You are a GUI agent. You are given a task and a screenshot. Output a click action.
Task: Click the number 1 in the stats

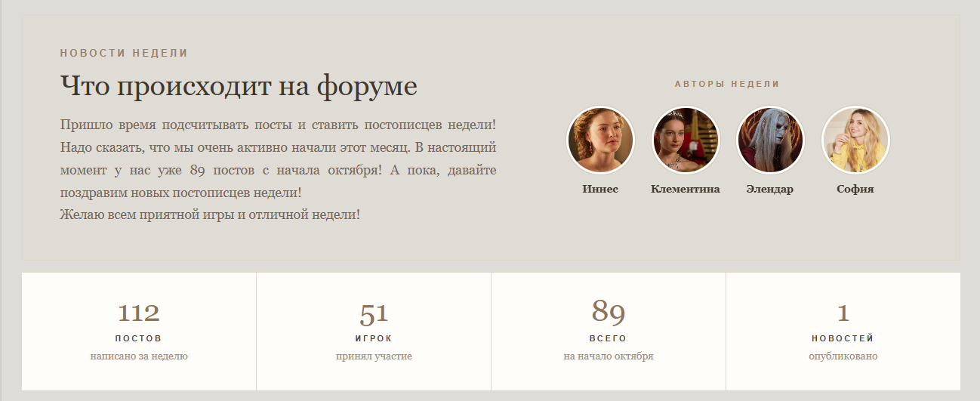[x=843, y=313]
